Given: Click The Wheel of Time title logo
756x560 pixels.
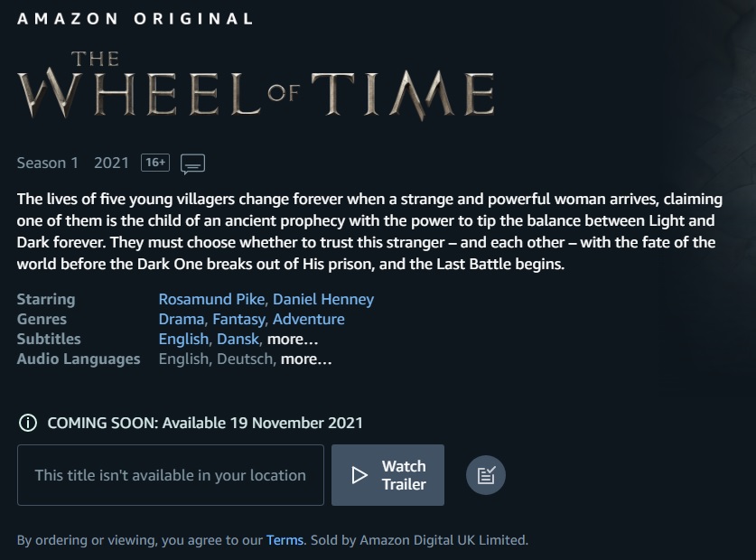Looking at the screenshot, I should [x=256, y=87].
